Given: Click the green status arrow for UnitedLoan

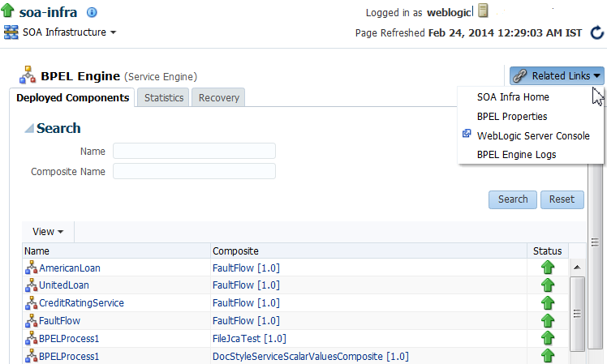Looking at the screenshot, I should pyautogui.click(x=548, y=285).
